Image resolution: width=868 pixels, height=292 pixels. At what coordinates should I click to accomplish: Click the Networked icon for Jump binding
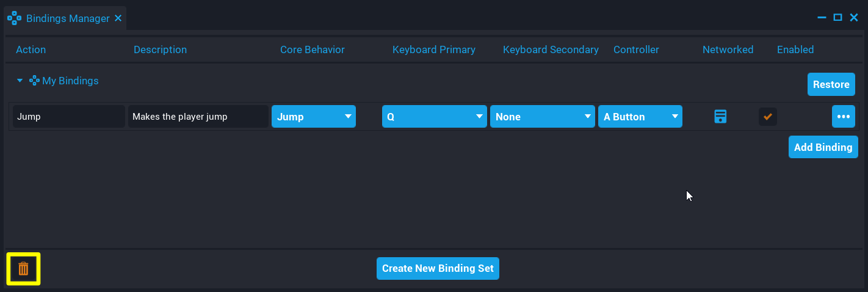pos(720,117)
